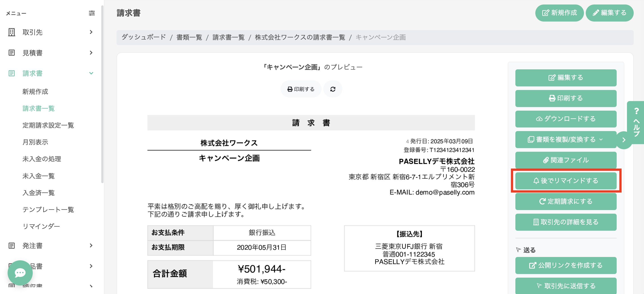The width and height of the screenshot is (644, 294).
Task: Open the chat bubble widget
Action: [20, 273]
